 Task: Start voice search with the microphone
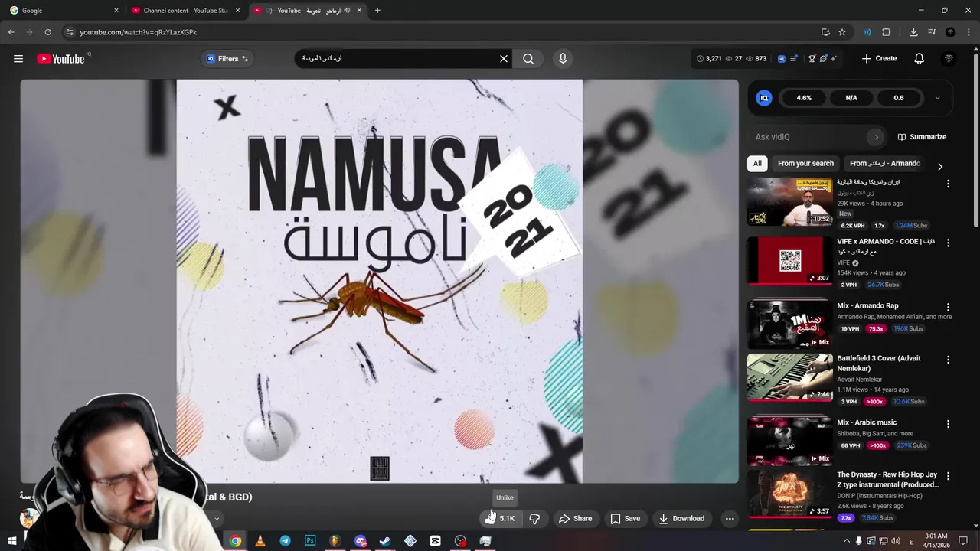[x=563, y=59]
